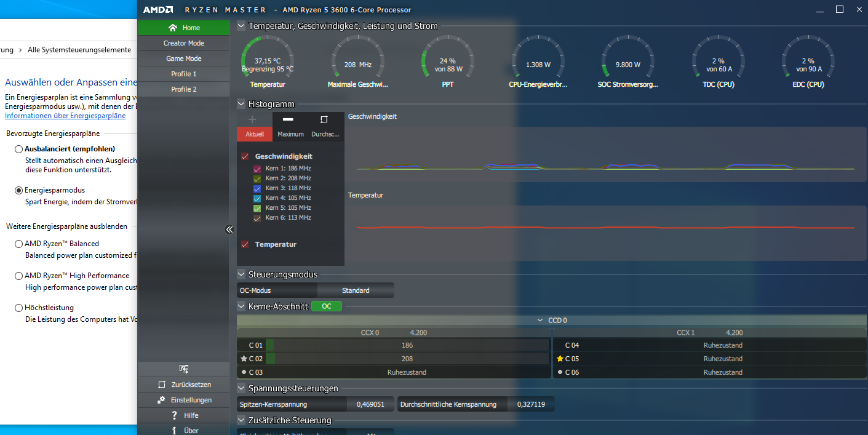Click the gold star next to C 05
The width and height of the screenshot is (868, 435).
pyautogui.click(x=560, y=359)
